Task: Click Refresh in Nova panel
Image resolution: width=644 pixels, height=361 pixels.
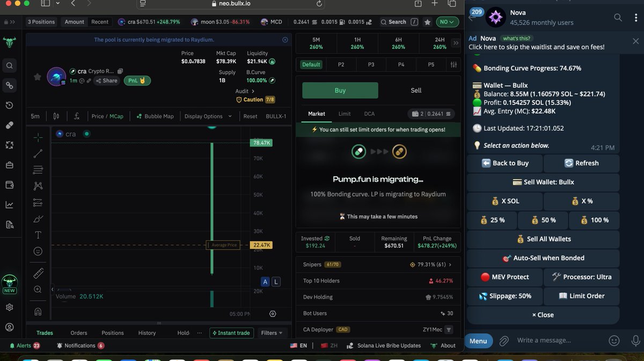Action: coord(582,163)
